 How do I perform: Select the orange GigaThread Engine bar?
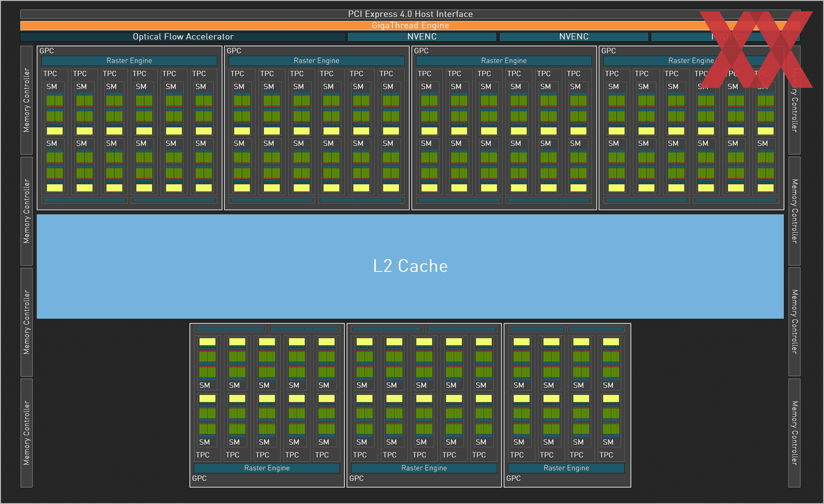pyautogui.click(x=410, y=25)
